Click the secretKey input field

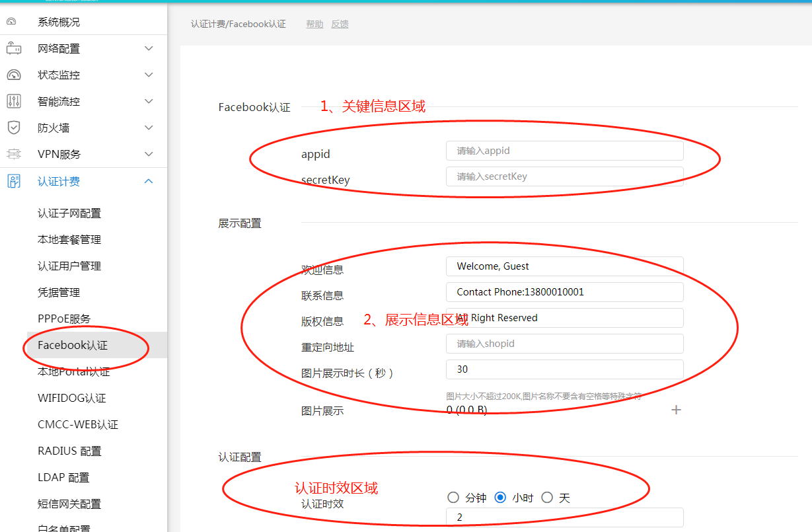564,176
